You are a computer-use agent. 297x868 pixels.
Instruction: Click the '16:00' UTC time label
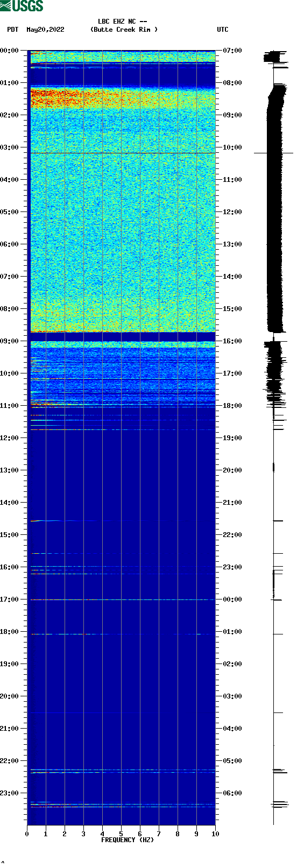pos(232,341)
